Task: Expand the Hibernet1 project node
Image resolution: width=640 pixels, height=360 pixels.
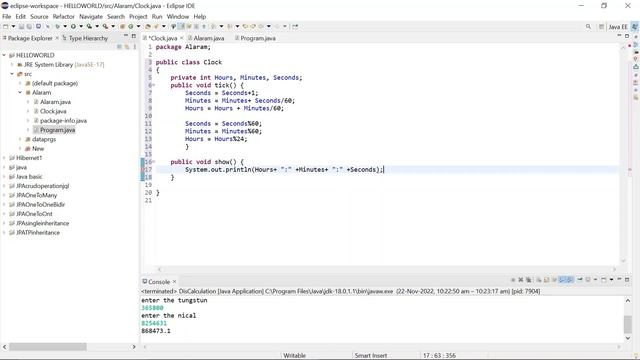Action: click(x=4, y=158)
